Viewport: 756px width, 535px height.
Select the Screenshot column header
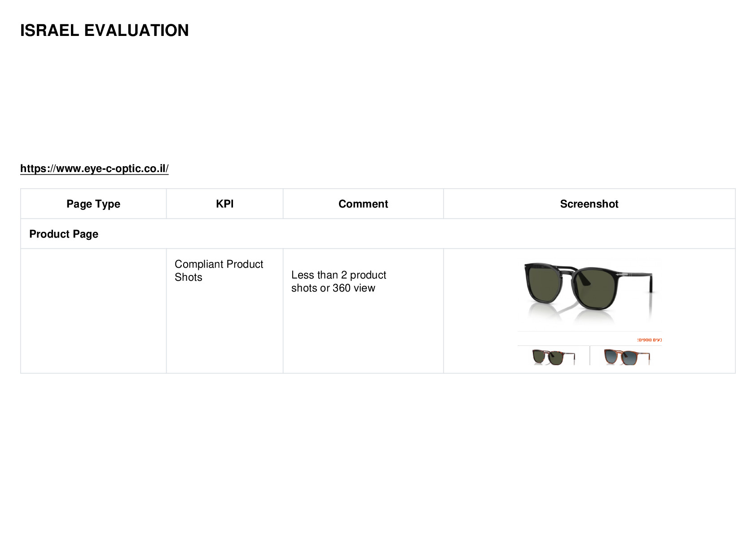(589, 204)
